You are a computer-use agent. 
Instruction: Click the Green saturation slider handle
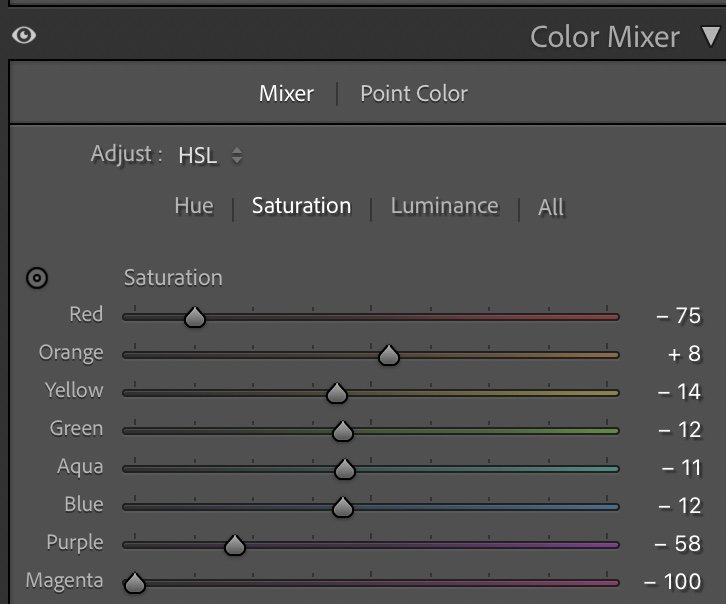(343, 431)
